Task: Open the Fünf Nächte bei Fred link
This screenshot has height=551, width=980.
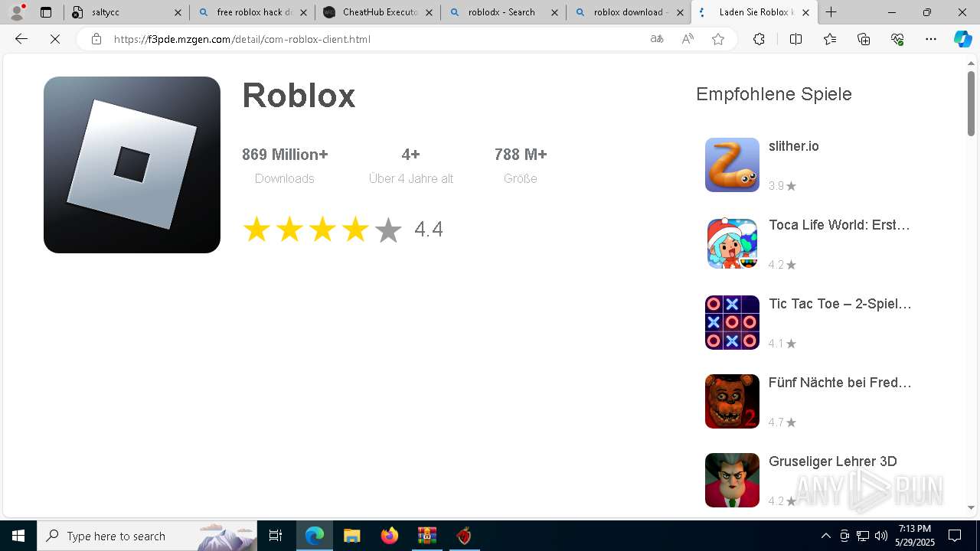Action: pos(840,383)
